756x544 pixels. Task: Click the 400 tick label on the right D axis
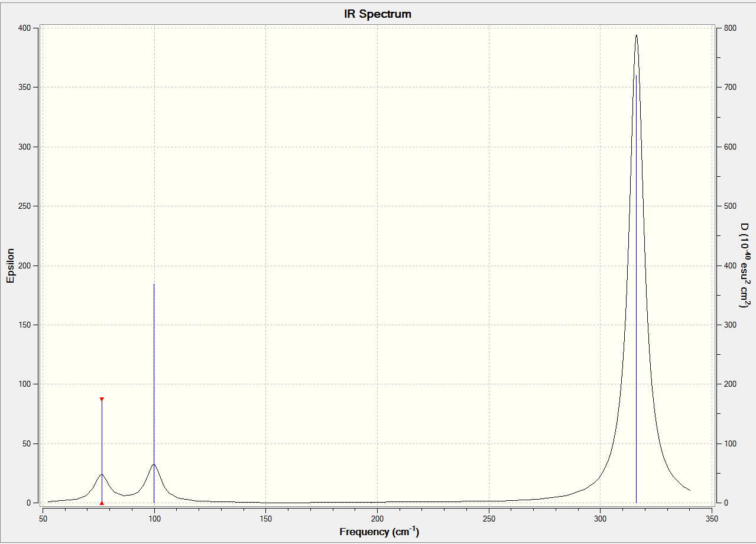[x=730, y=265]
